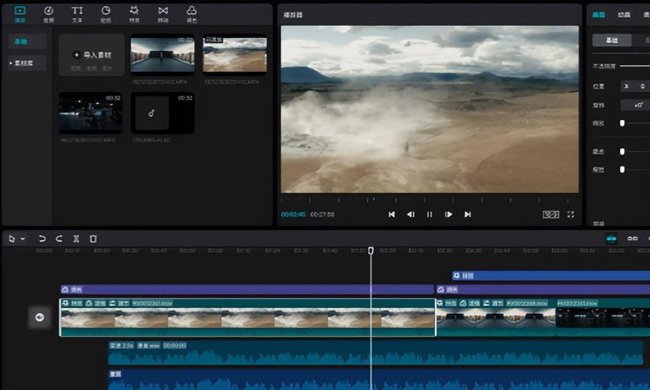This screenshot has height=390, width=650.
Task: Open the aspect ratio button in the player
Action: coord(551,214)
